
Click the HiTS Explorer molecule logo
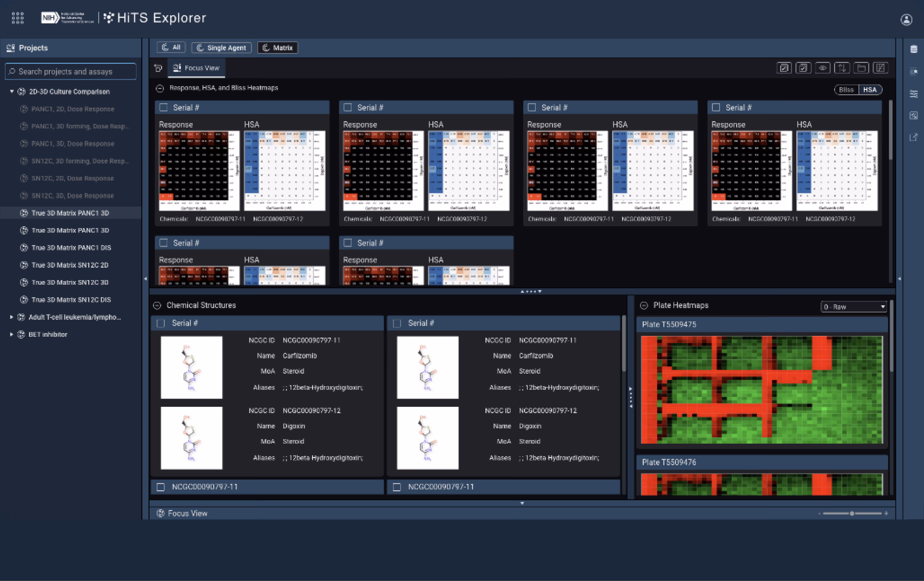point(109,18)
